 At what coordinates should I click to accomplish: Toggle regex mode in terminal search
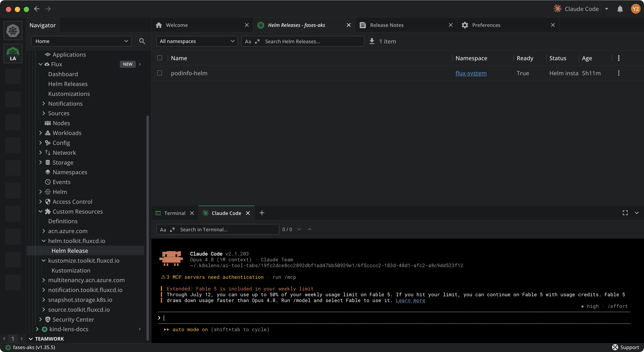pyautogui.click(x=172, y=229)
